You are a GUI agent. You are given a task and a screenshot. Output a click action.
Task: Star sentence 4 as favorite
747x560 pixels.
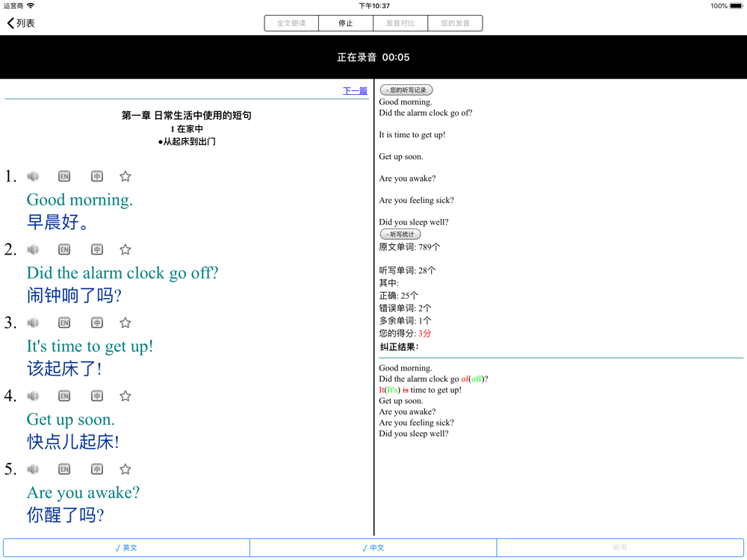click(x=125, y=396)
